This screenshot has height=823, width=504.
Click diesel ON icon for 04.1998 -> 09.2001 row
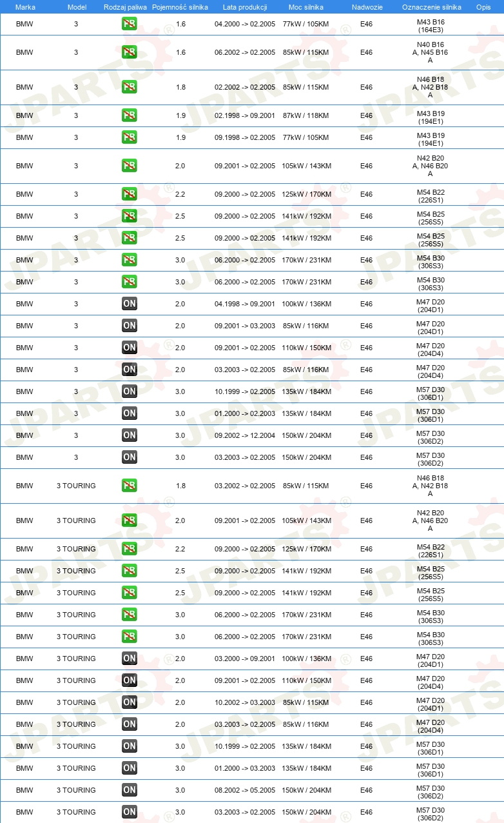point(130,304)
